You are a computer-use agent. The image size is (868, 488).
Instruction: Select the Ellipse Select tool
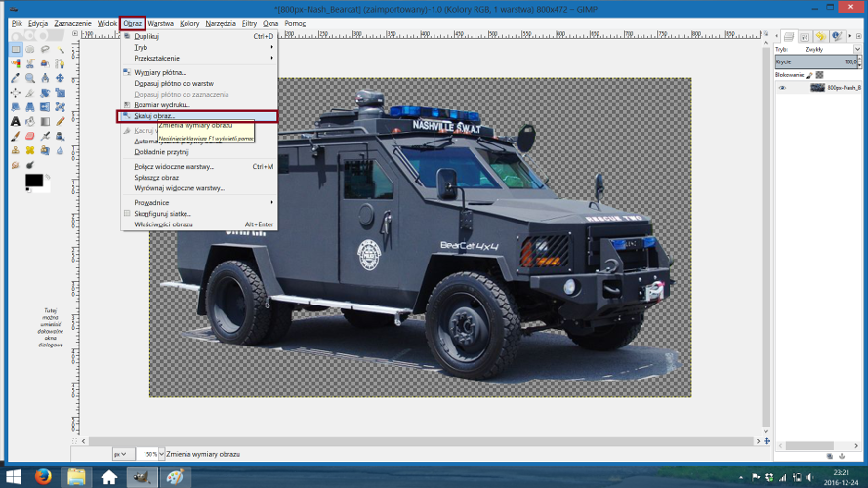(x=30, y=49)
